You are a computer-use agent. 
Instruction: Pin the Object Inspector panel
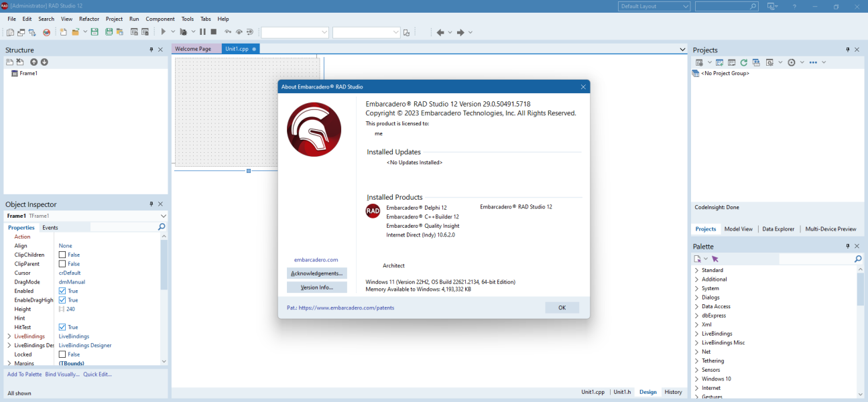(x=151, y=204)
